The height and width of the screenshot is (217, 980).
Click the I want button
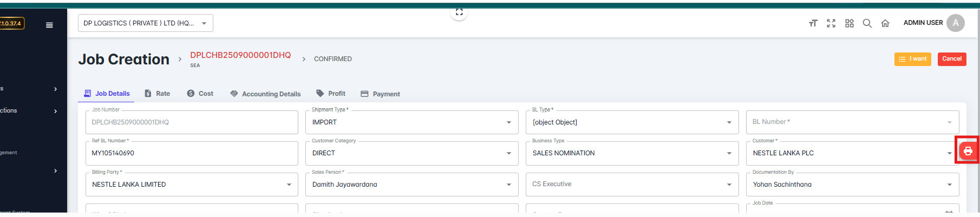912,59
